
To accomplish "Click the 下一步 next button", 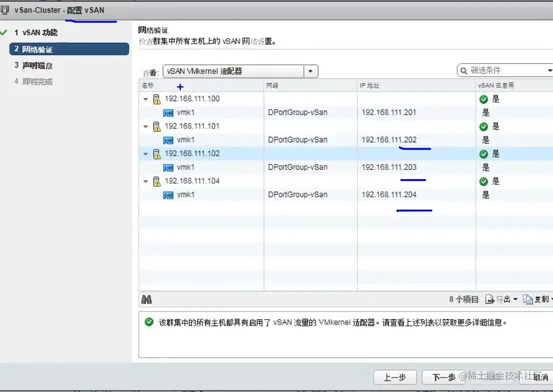I will click(x=444, y=377).
